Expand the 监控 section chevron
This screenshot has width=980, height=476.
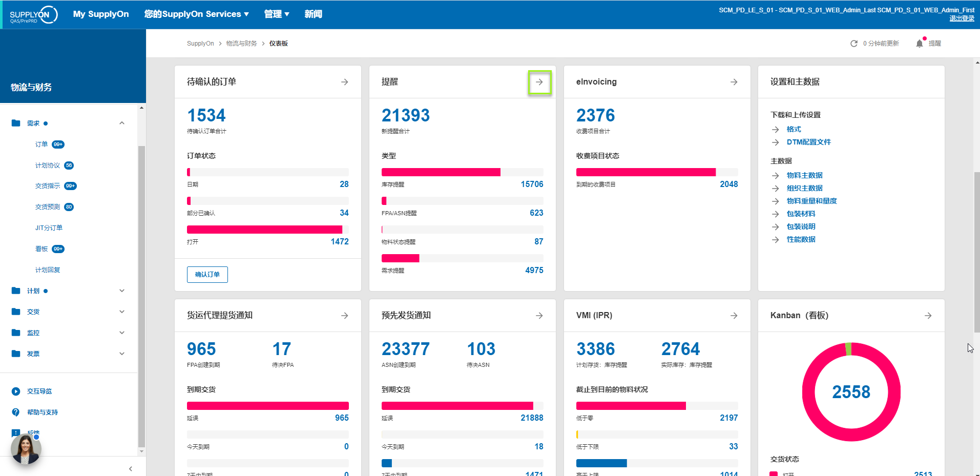click(122, 333)
